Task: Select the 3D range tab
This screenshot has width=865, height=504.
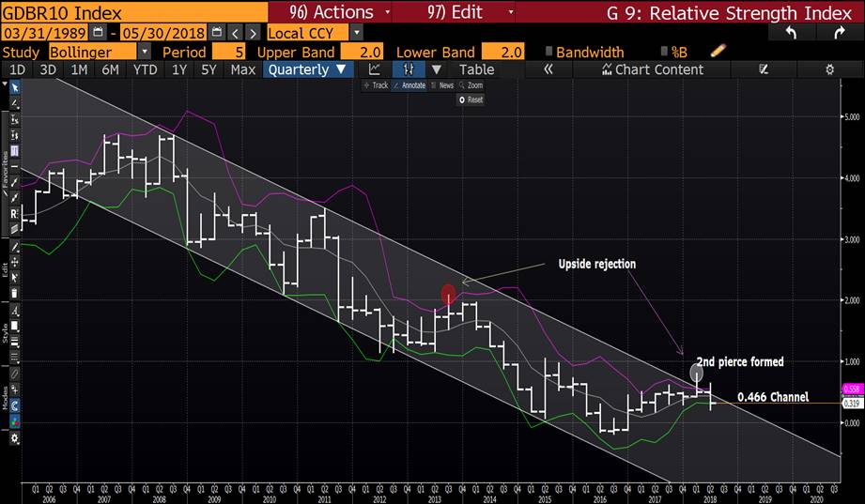Action: (48, 69)
